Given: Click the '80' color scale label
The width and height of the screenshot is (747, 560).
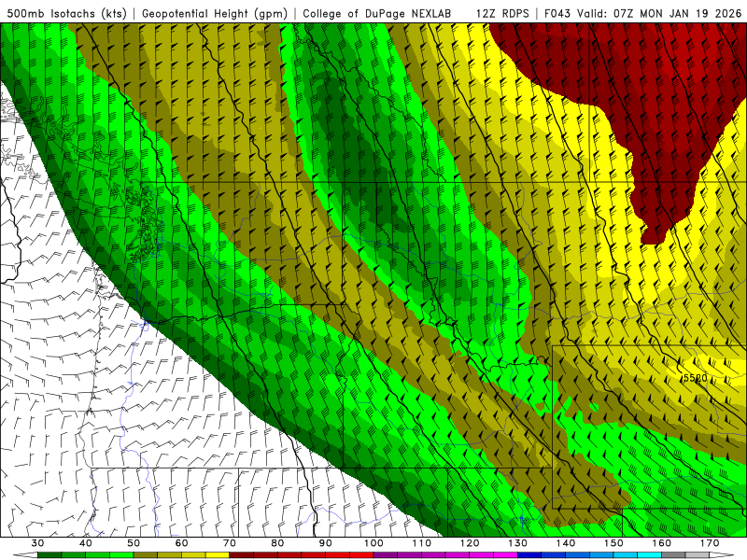Looking at the screenshot, I should [x=277, y=543].
